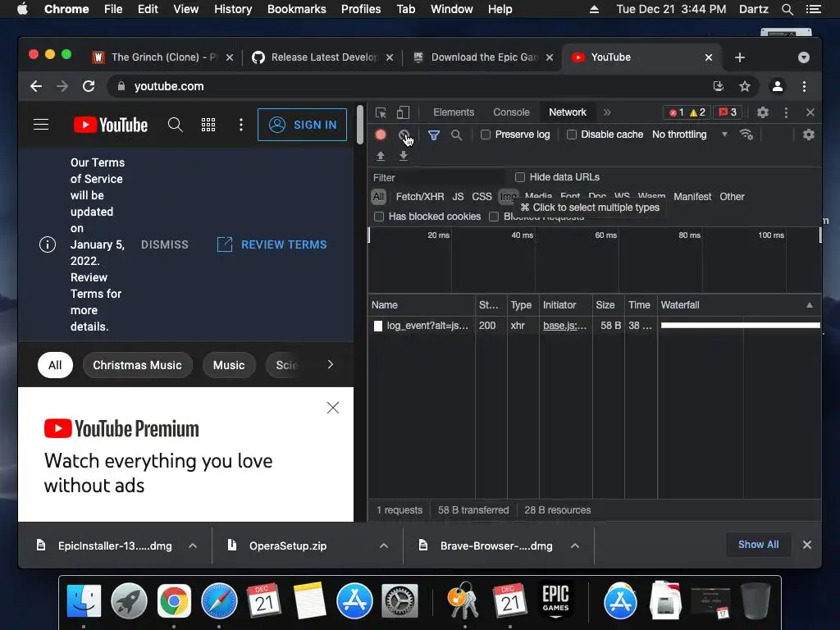Open the errors and warnings counter

687,112
